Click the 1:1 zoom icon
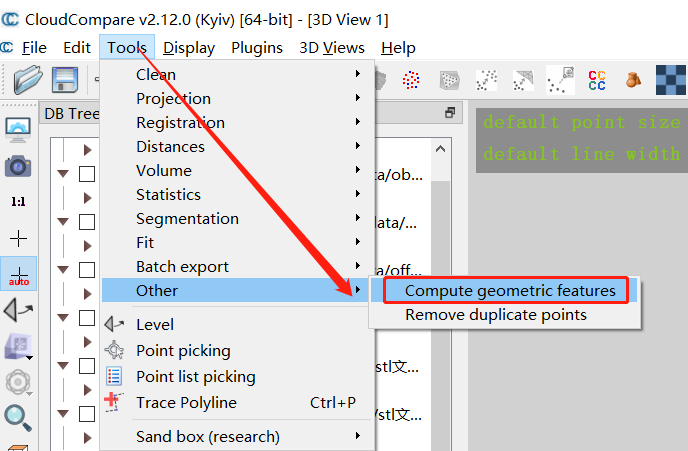The width and height of the screenshot is (688, 451). pos(18,202)
